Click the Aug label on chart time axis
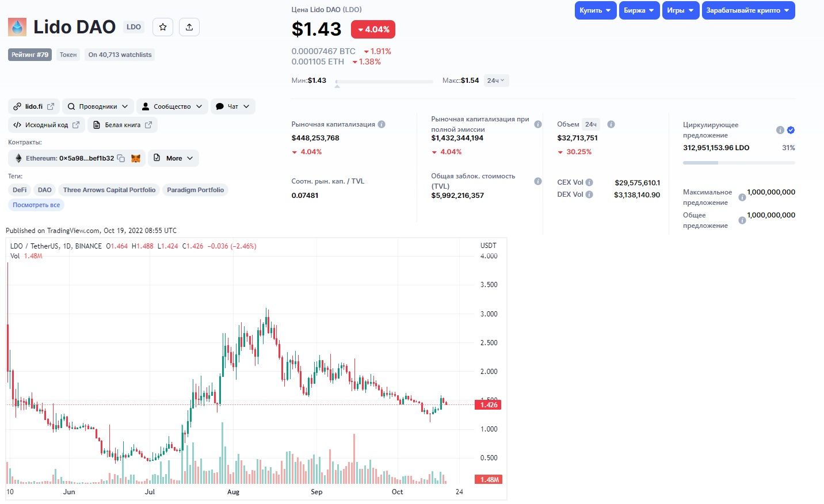Screen dimensions: 824x504 tap(233, 492)
